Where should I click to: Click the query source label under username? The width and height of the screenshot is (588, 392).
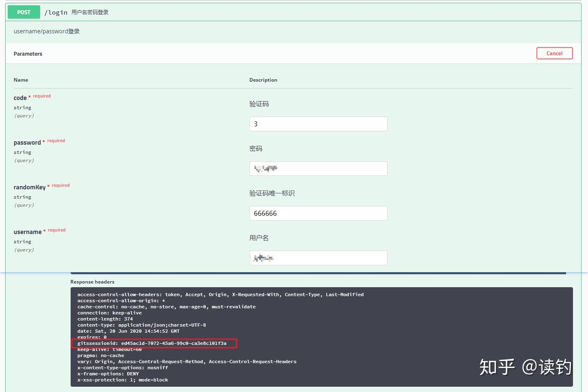[x=24, y=249]
